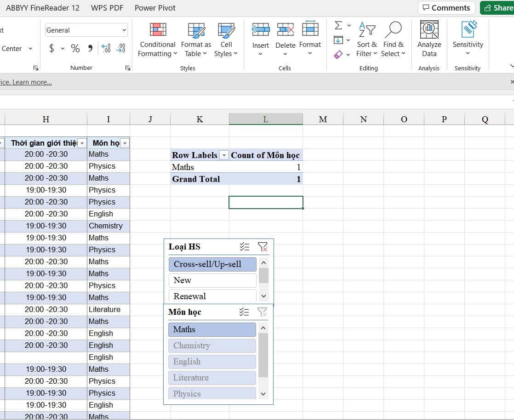
Task: Open Find & Select
Action: coord(393,40)
